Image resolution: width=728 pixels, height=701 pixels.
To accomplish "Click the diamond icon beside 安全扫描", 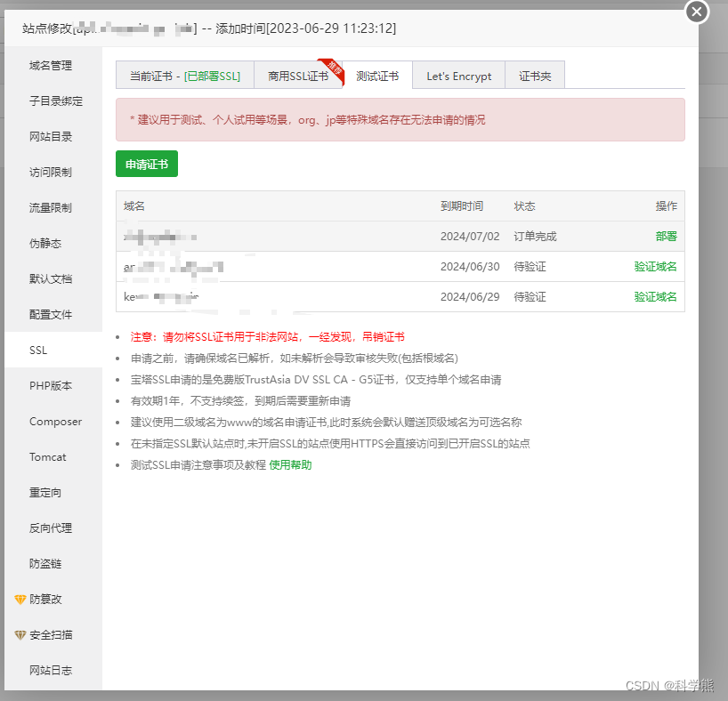I will 20,635.
